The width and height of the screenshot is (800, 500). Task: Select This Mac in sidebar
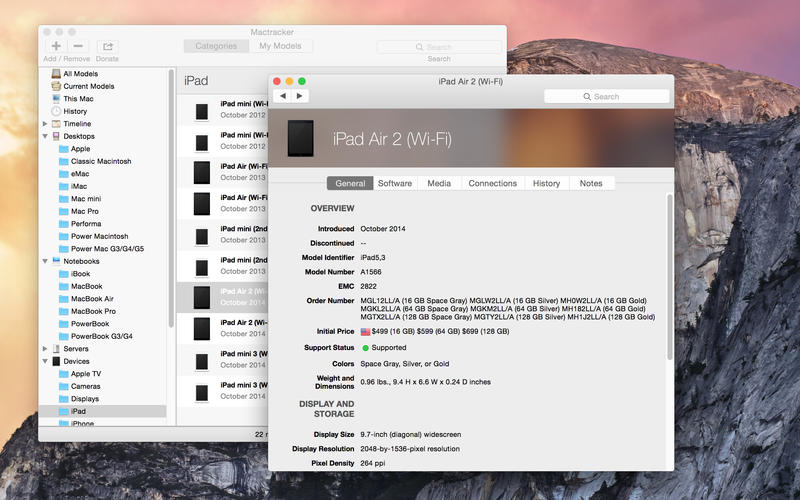click(77, 99)
